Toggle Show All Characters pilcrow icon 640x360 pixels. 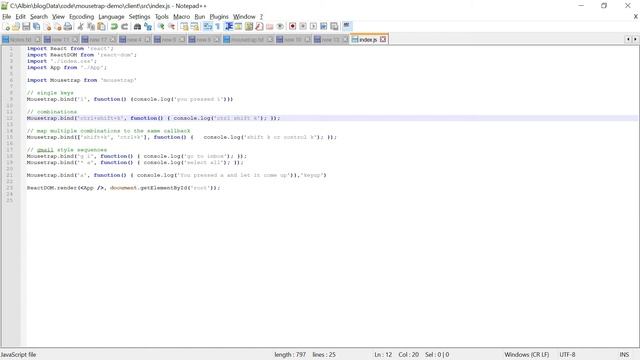(x=218, y=27)
